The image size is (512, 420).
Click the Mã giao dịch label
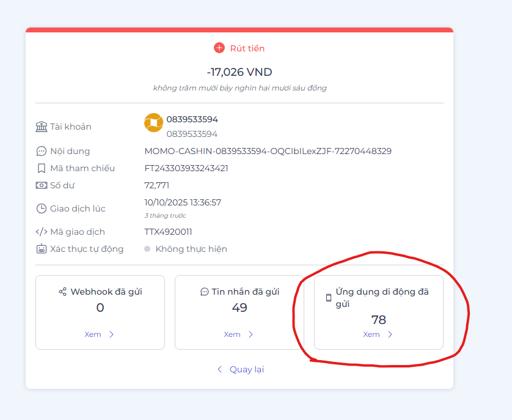(x=78, y=232)
